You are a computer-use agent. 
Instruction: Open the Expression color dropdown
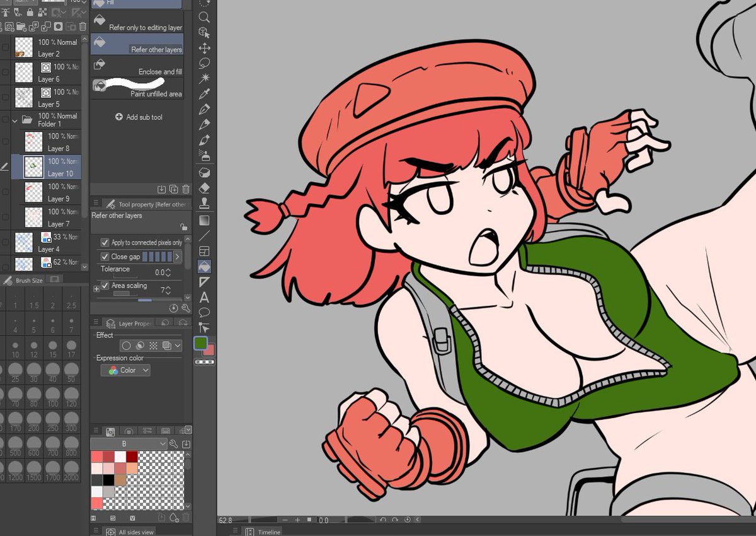click(125, 370)
